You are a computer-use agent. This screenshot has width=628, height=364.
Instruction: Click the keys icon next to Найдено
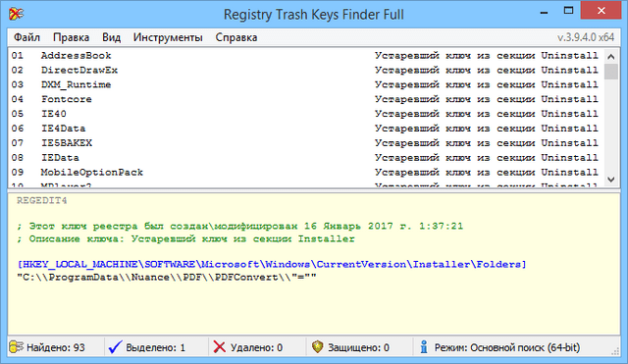(17, 346)
